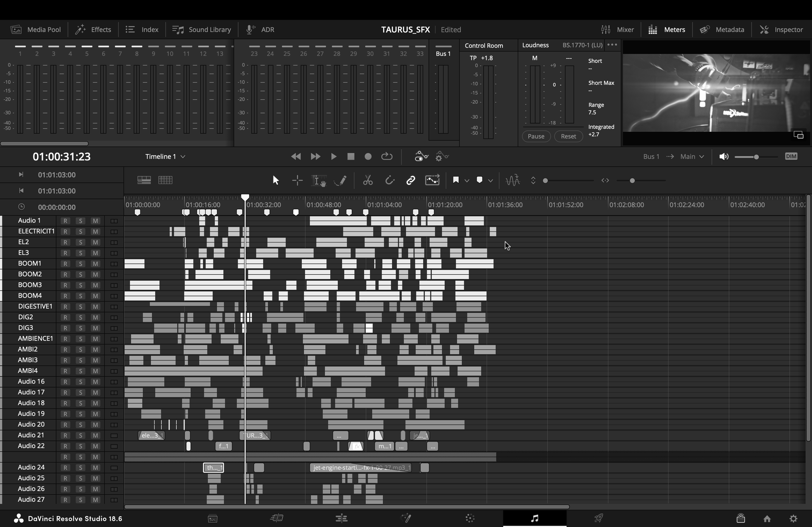Viewport: 812px width, 527px height.
Task: Mute the BOOM1 track
Action: tap(95, 264)
